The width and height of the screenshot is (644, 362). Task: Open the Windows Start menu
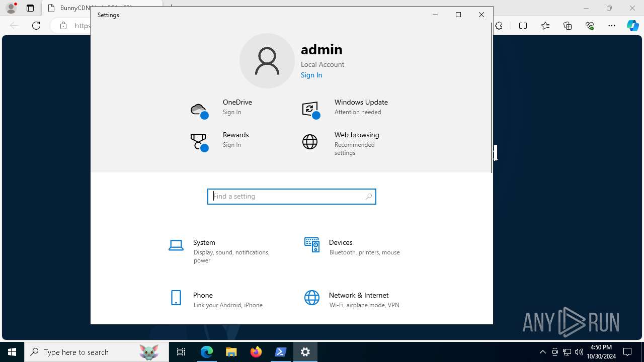click(12, 352)
